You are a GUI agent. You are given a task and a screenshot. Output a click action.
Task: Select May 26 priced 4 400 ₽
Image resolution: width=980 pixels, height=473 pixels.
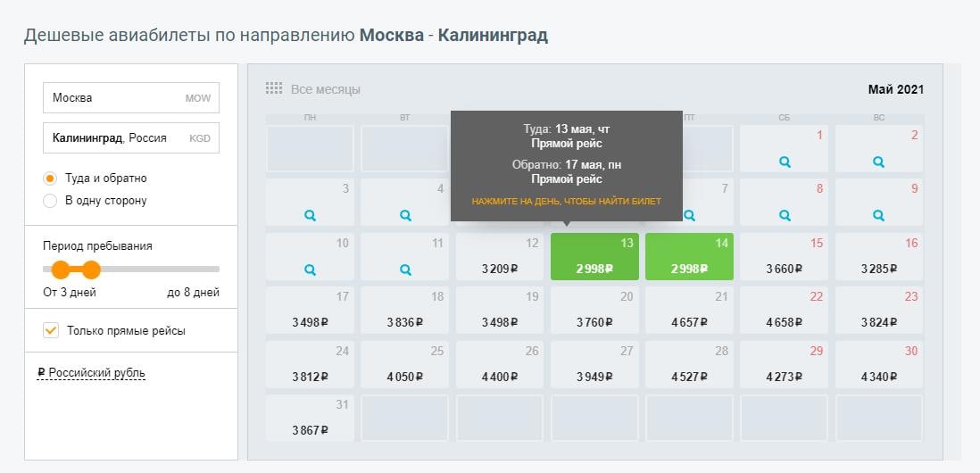[500, 364]
